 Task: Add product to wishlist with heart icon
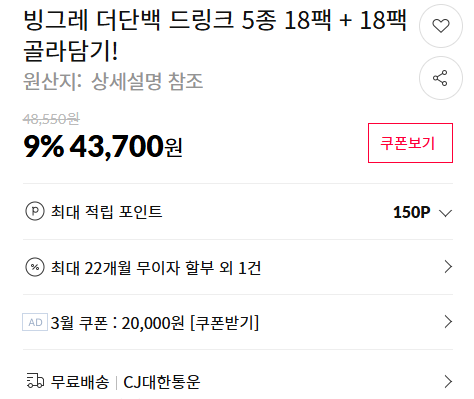[x=441, y=26]
